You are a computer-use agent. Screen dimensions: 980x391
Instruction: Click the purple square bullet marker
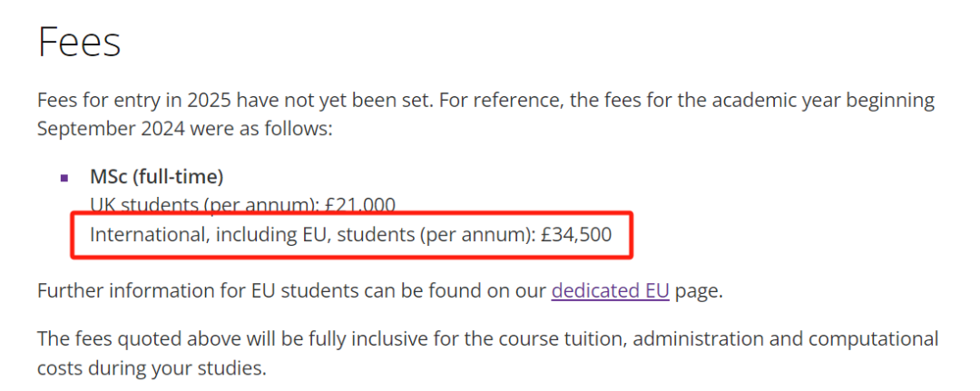[64, 178]
